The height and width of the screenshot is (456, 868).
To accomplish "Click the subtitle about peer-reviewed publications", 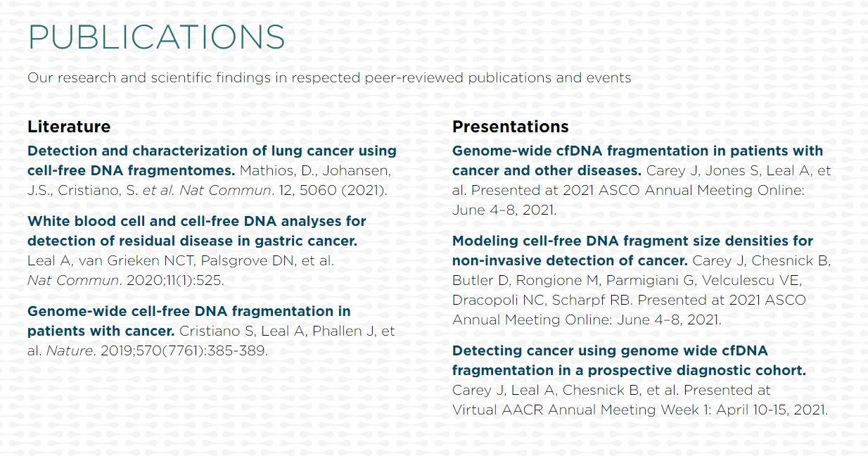I will 329,77.
